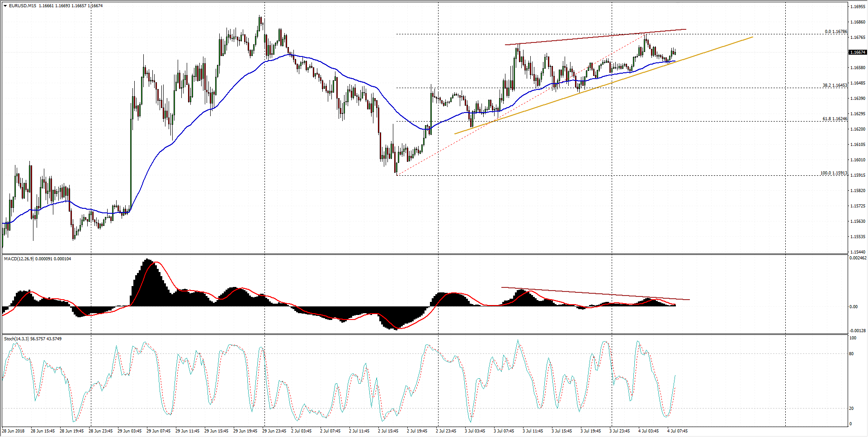
Task: Click the Stochastic 80 level scale label
Action: 852,354
